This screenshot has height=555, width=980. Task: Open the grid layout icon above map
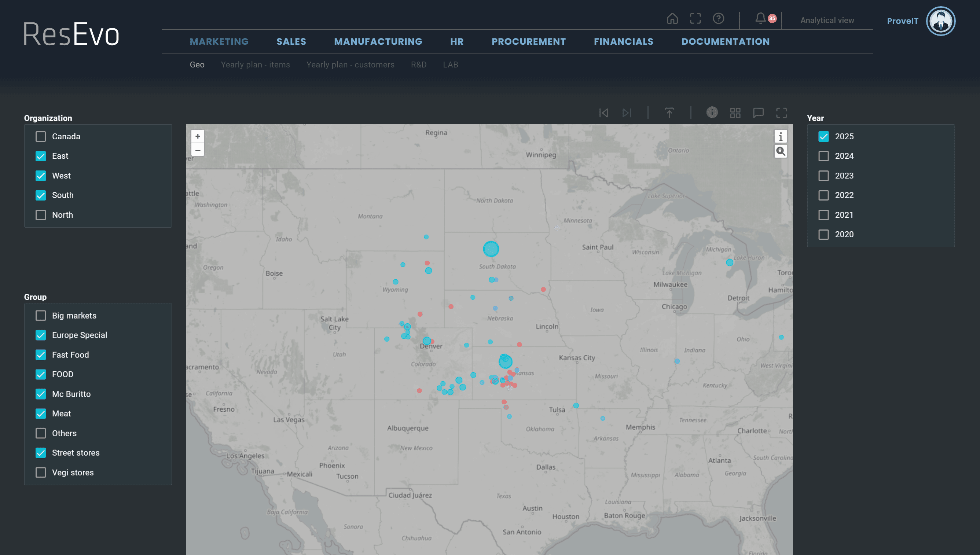[x=735, y=113]
